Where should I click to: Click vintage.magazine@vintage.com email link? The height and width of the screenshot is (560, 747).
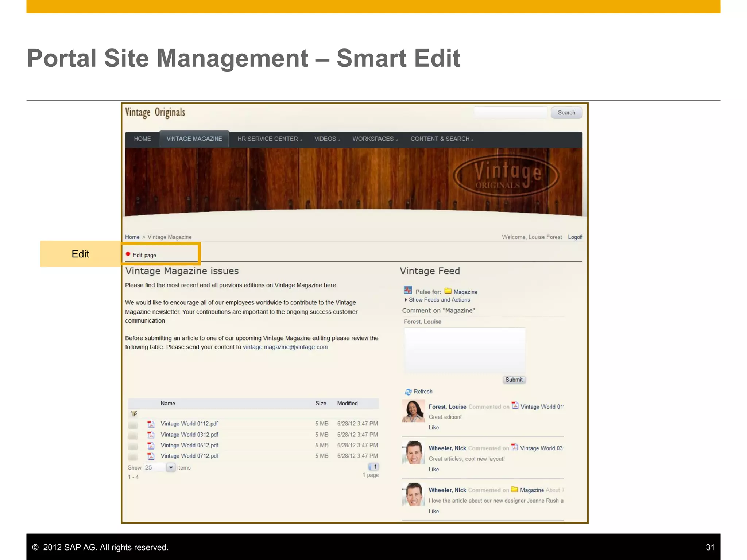click(x=285, y=347)
